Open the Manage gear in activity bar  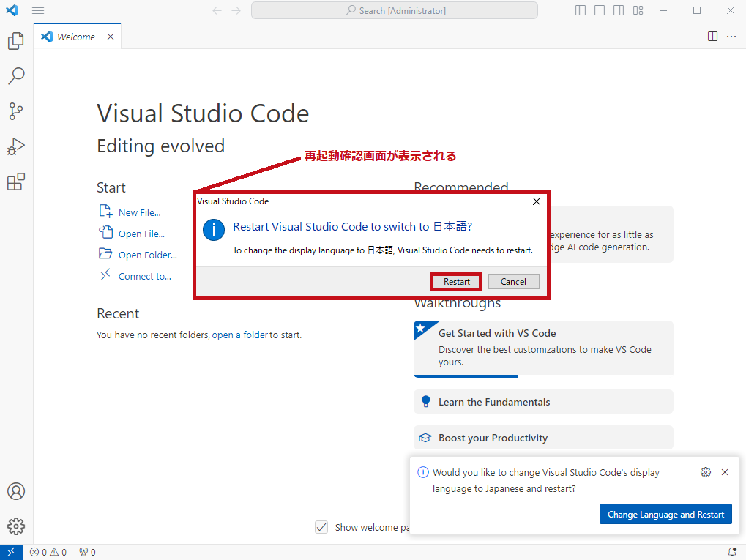point(16,526)
